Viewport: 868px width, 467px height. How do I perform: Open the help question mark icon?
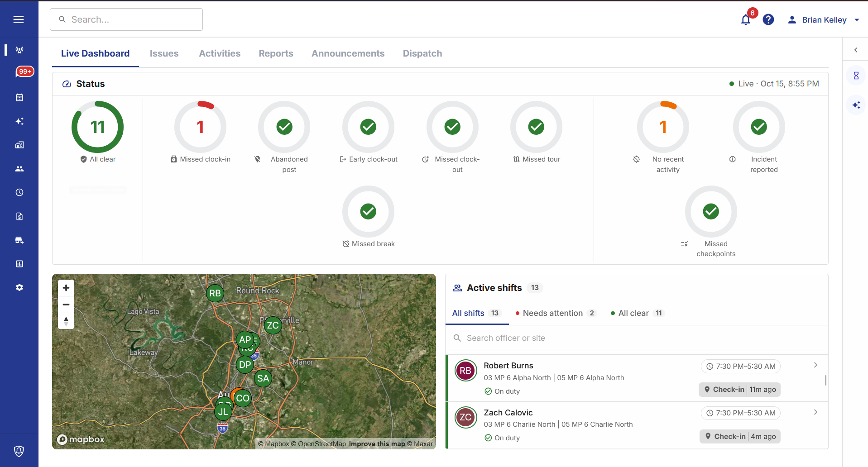coord(768,19)
